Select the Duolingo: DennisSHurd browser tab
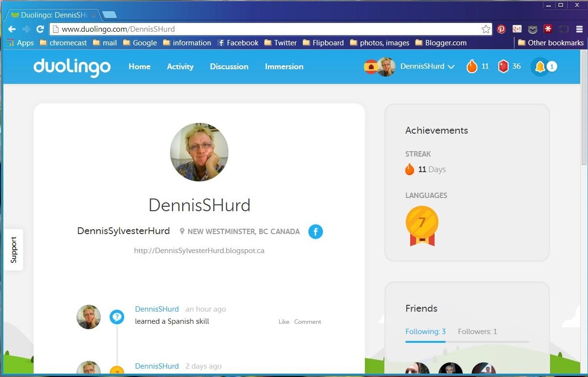Image resolution: width=588 pixels, height=377 pixels. (52, 15)
